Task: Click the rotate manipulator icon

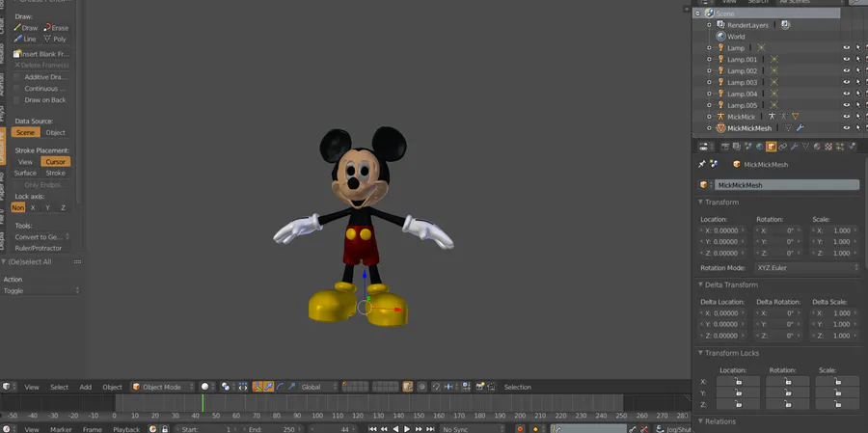Action: coord(280,387)
